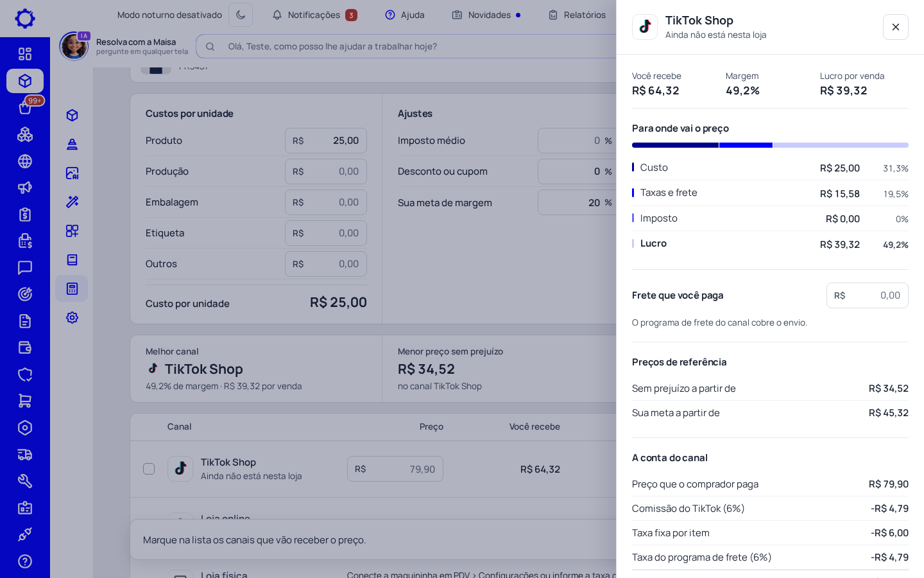Focus the Maisa assistant search field
The height and width of the screenshot is (578, 924).
coord(406,46)
